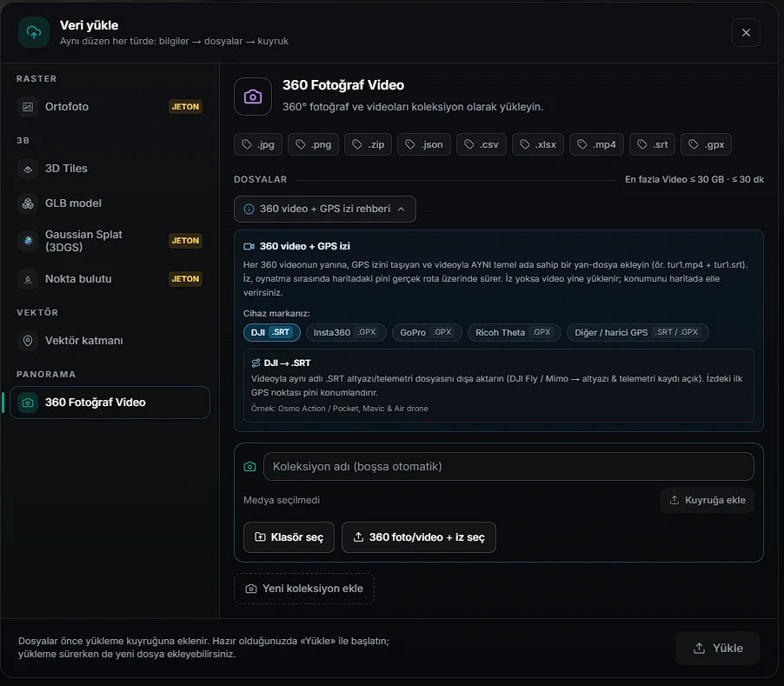The image size is (784, 686).
Task: Select the GLB model upload type
Action: point(110,203)
